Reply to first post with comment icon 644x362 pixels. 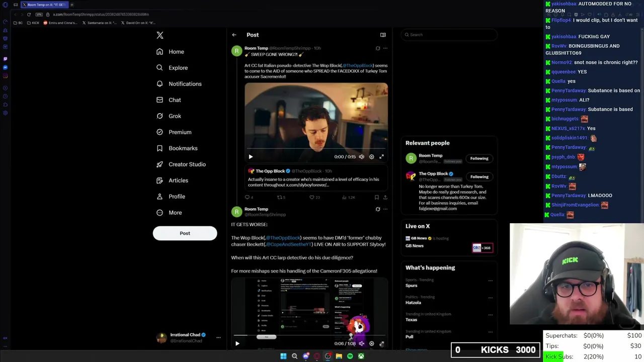[247, 198]
